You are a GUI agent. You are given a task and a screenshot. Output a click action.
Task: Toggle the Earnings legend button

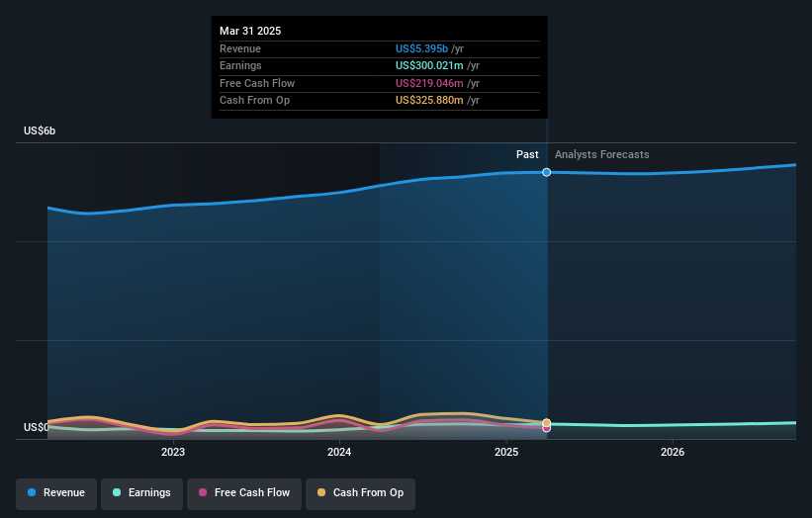(141, 493)
